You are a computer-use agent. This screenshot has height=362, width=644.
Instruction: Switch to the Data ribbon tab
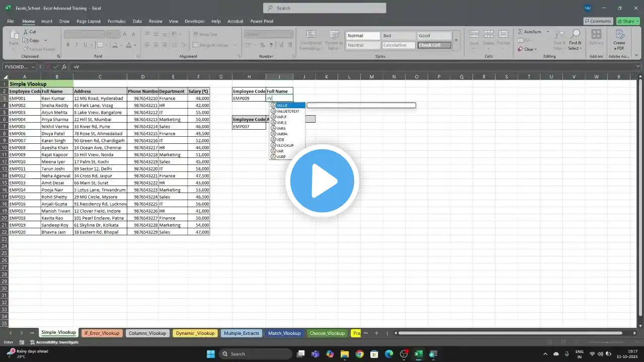[x=137, y=21]
